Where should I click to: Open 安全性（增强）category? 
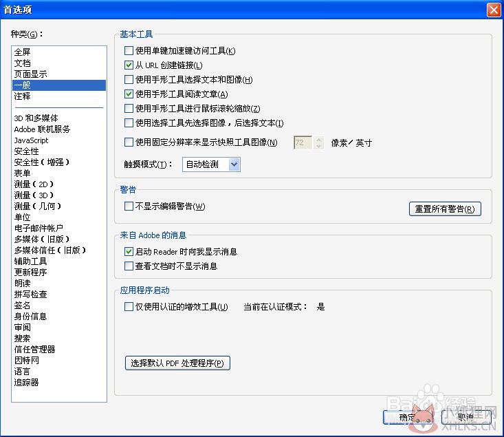tap(59, 162)
